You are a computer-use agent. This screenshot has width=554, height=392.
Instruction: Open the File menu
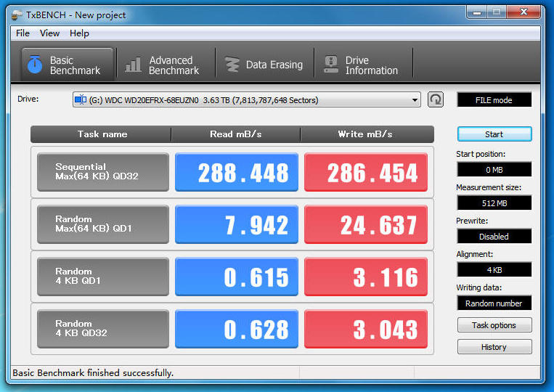click(x=23, y=33)
